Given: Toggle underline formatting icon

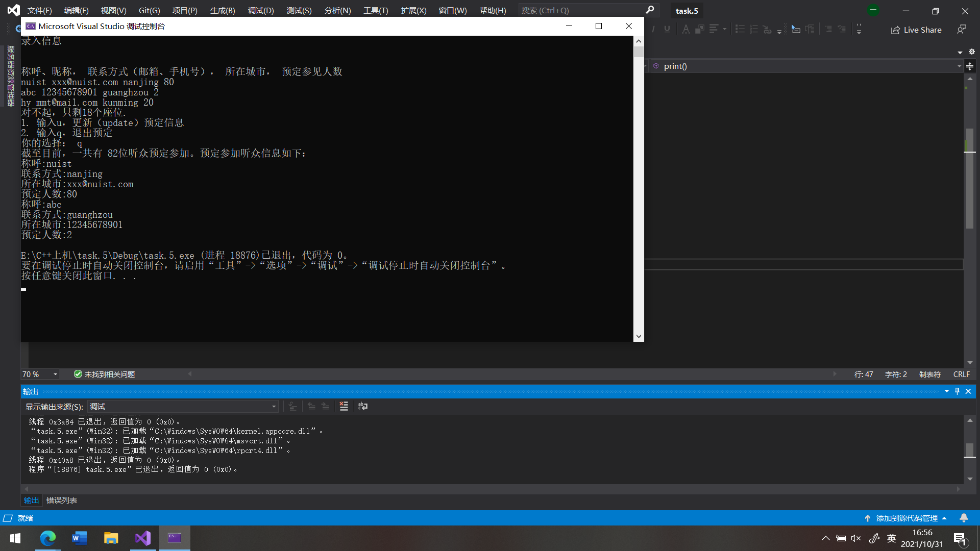Looking at the screenshot, I should pos(667,30).
